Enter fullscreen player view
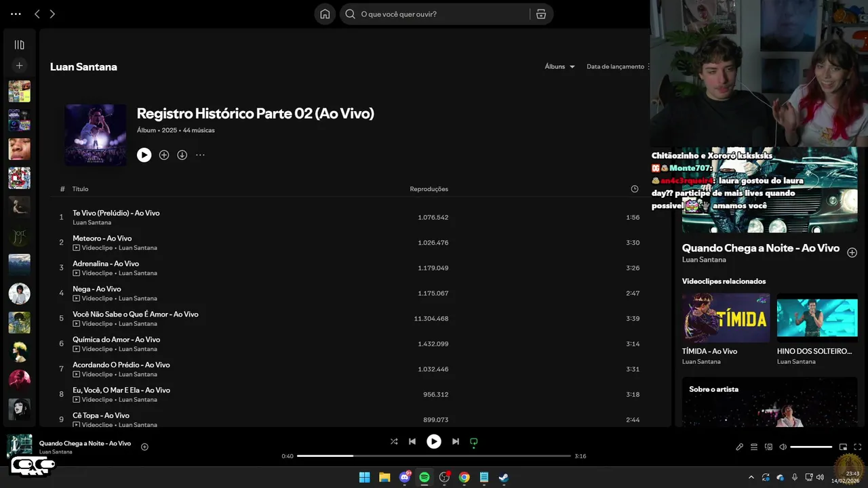 tap(858, 447)
